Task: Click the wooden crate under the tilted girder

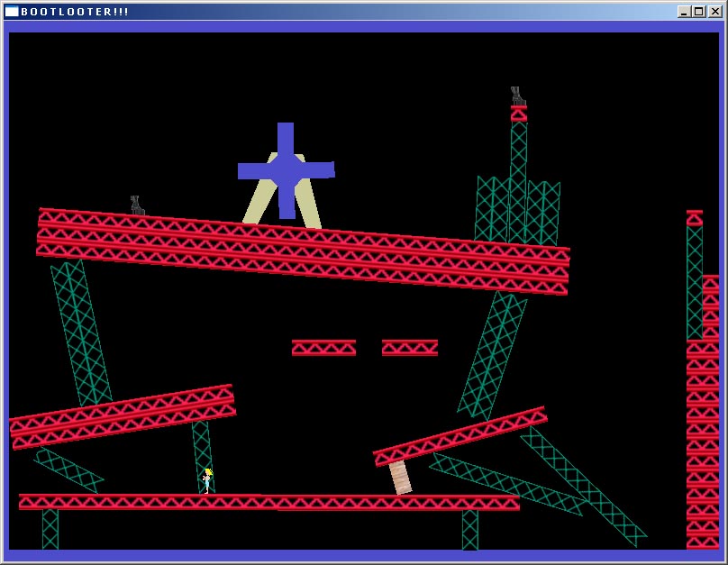Action: (x=400, y=478)
